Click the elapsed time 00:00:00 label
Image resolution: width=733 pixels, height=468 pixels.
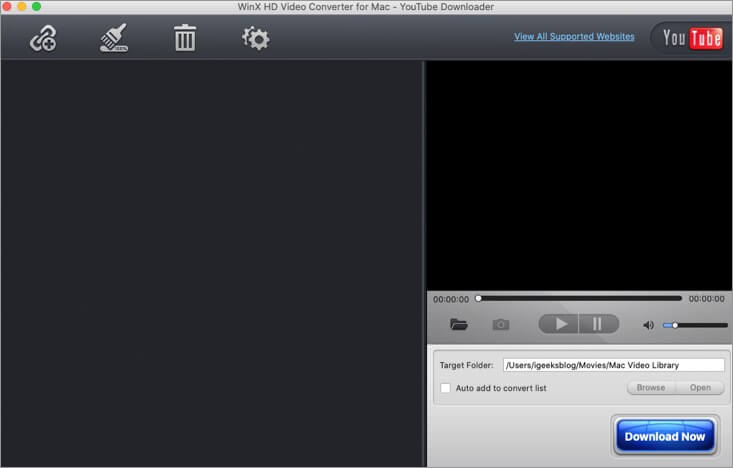pos(451,299)
